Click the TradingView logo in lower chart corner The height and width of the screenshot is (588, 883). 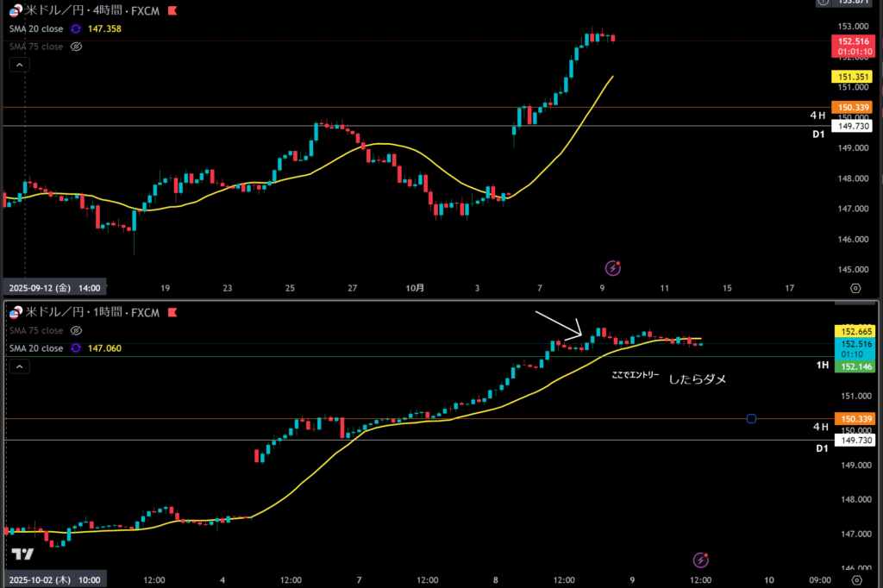click(22, 554)
